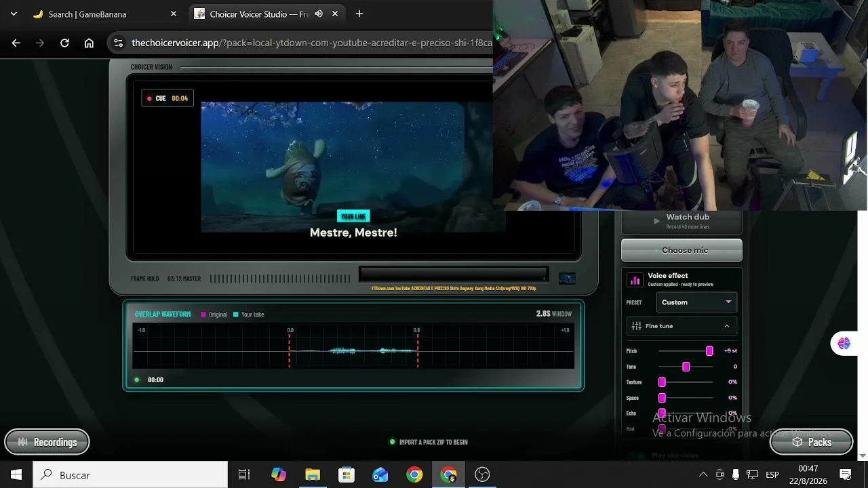View site information icon in address bar
This screenshot has height=488, width=868.
[118, 43]
